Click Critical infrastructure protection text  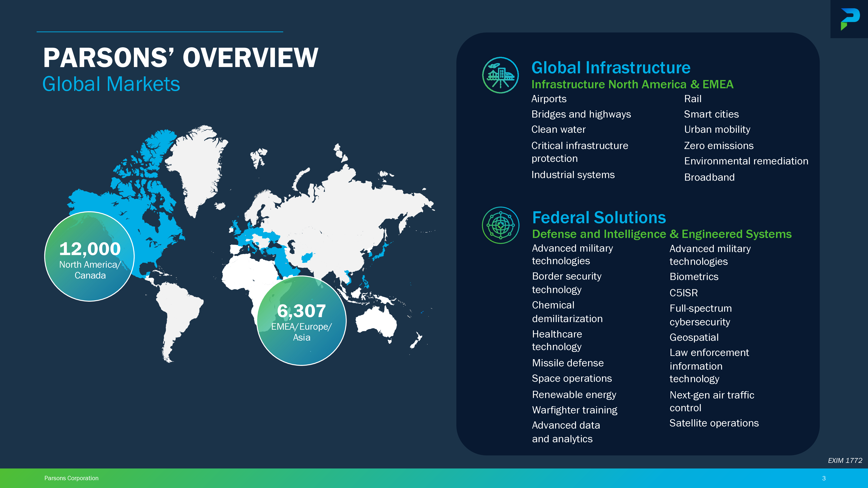point(580,152)
